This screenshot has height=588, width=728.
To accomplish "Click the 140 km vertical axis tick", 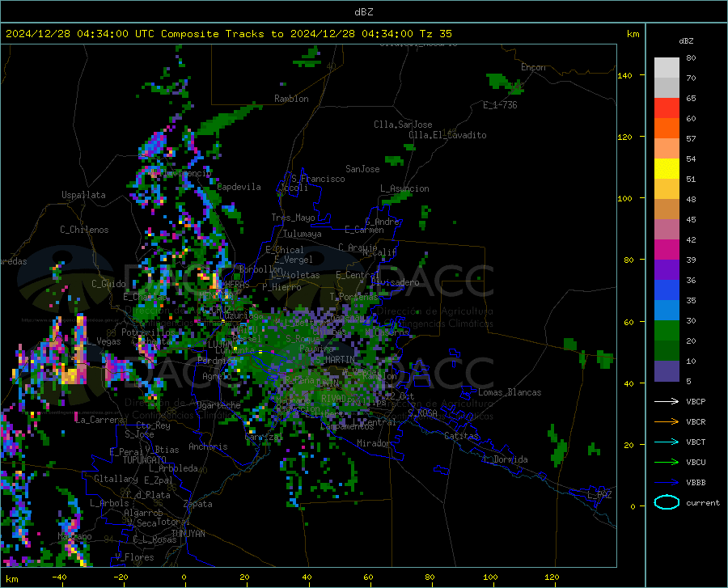I will (x=624, y=75).
